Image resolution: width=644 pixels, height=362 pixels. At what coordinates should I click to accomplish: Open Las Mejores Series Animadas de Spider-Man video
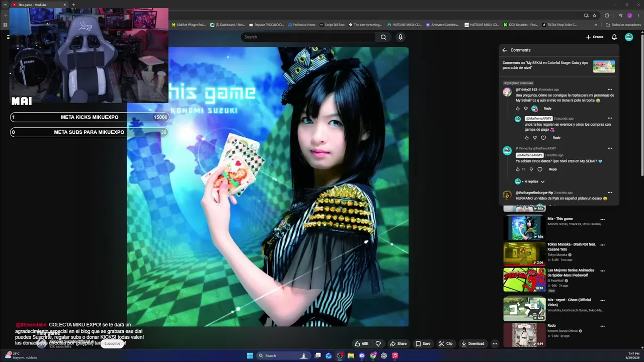tap(571, 273)
